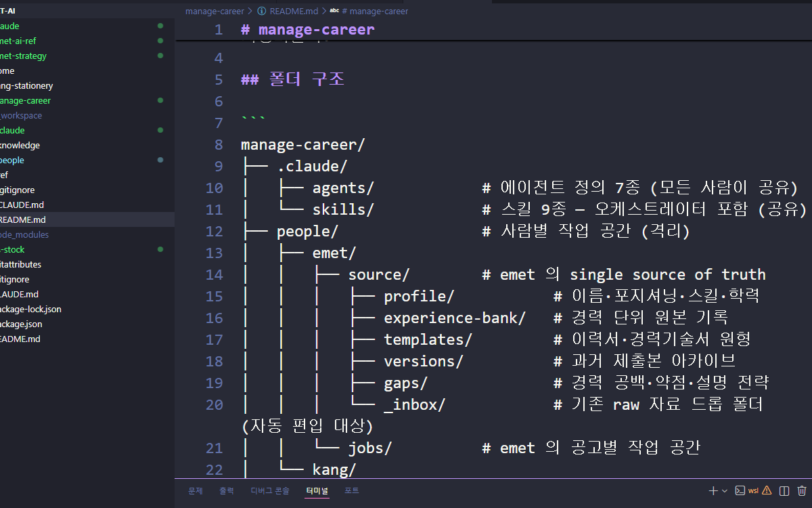Click line number 12 in the gutter
Viewport: 812px width, 508px height.
click(214, 231)
